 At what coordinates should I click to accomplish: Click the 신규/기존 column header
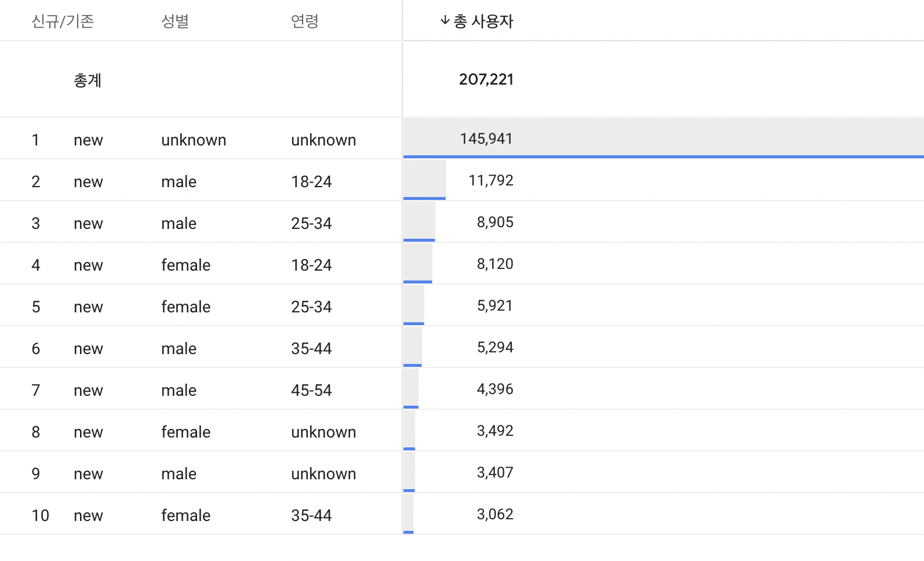[x=63, y=21]
